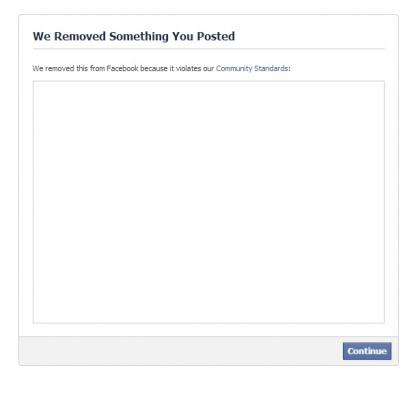
Task: Click the word 'Something' in the heading
Action: [139, 36]
